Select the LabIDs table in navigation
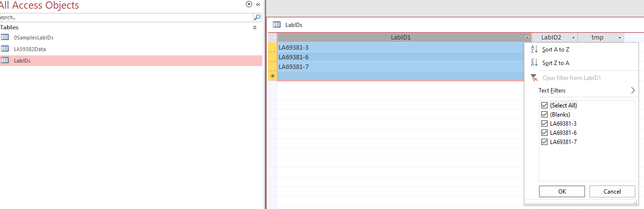This screenshot has height=209, width=644. tap(131, 60)
